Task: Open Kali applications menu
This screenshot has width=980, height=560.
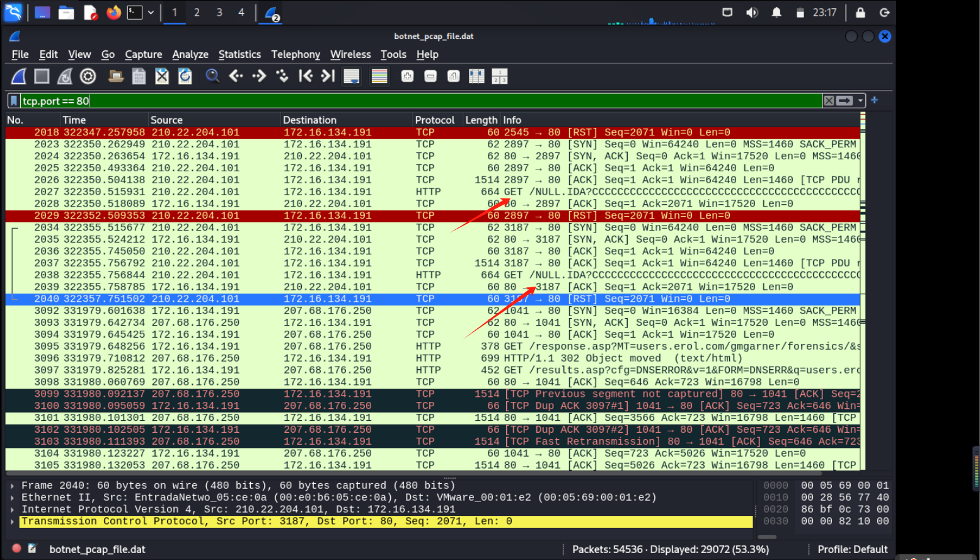Action: click(13, 13)
